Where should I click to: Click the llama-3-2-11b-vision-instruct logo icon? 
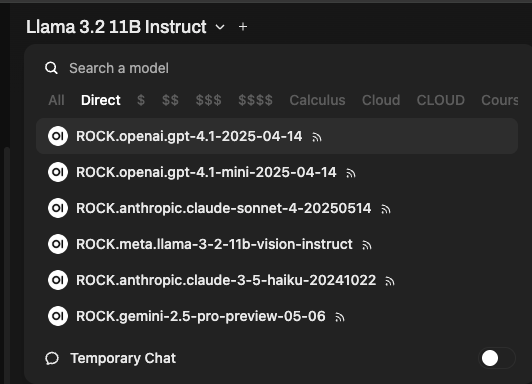point(58,244)
